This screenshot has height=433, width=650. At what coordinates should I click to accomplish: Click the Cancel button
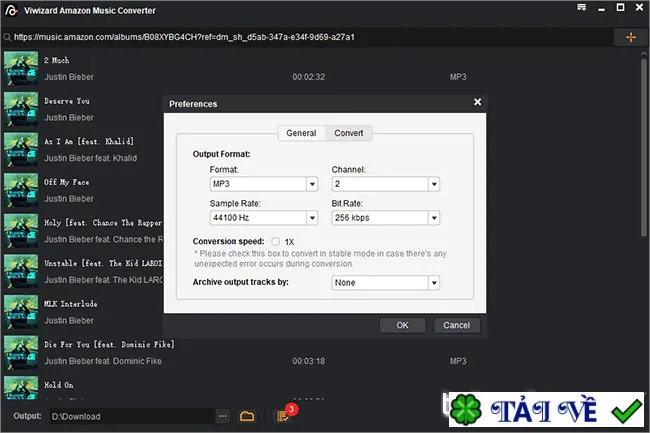456,325
